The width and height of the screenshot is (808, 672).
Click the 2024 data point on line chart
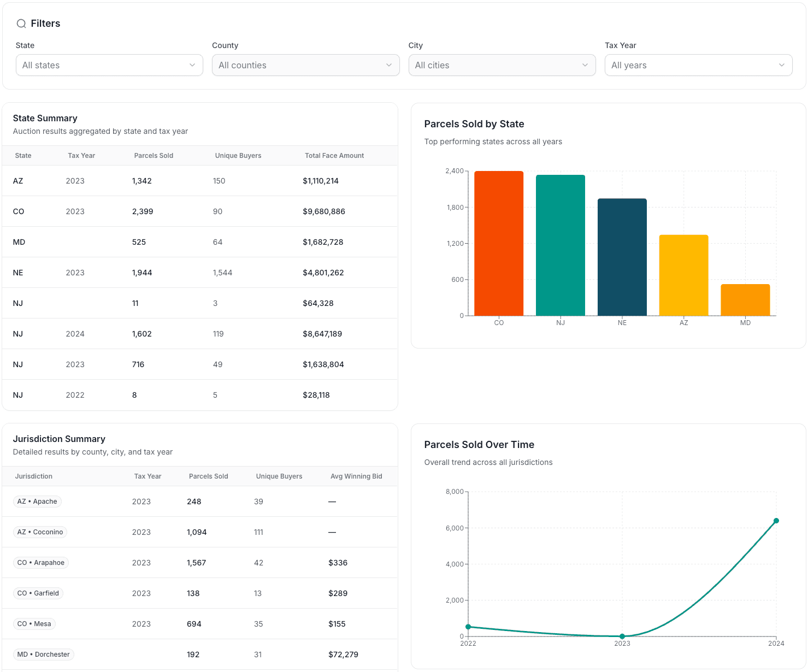776,521
